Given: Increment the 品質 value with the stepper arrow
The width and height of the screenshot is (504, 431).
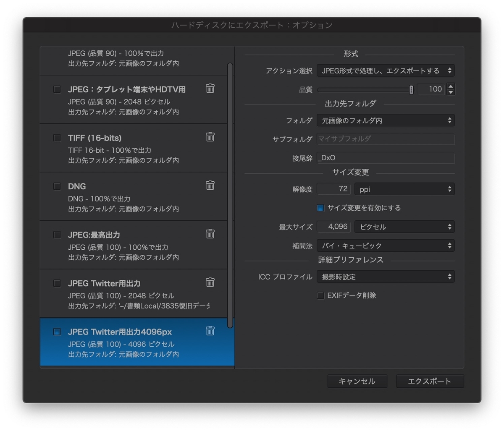Looking at the screenshot, I should tap(451, 86).
